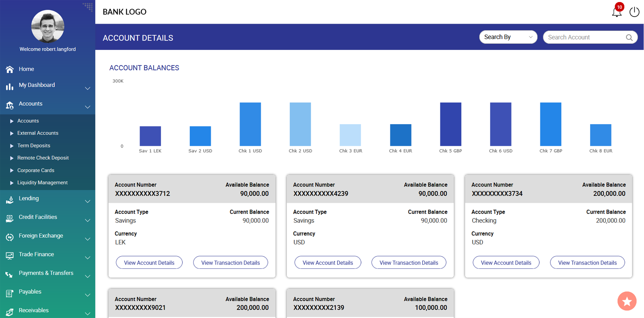Click the Welcome robert.langford text
Screen dimensions: 644x318
[47, 49]
